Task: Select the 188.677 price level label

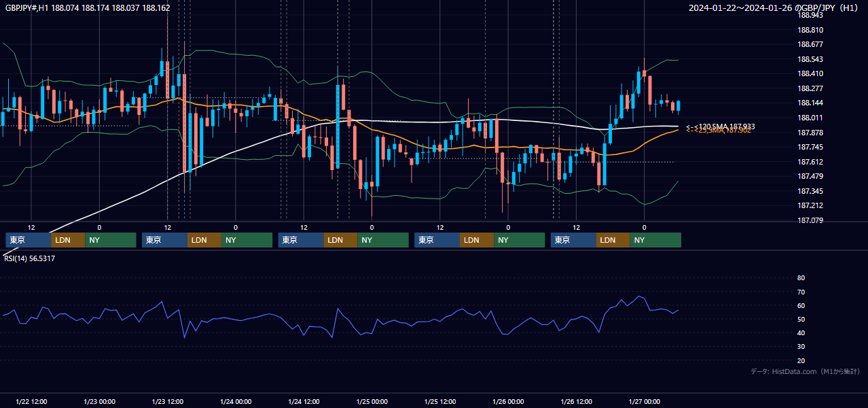Action: tap(810, 44)
